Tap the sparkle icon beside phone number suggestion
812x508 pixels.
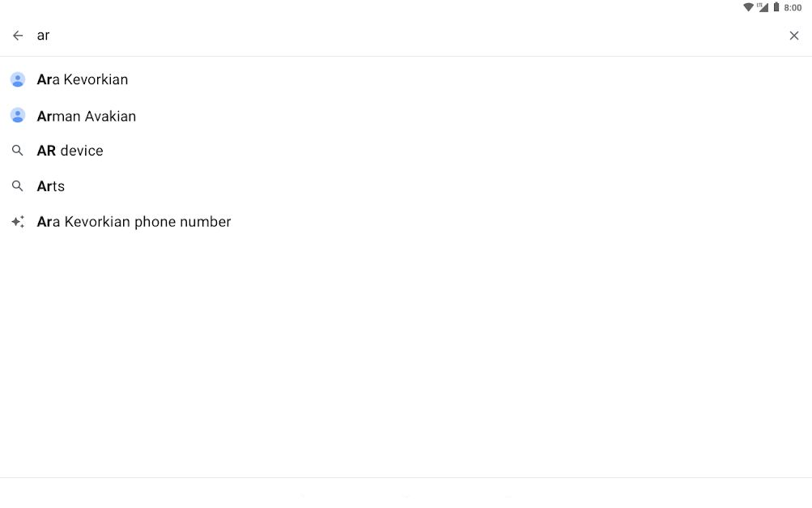click(18, 222)
